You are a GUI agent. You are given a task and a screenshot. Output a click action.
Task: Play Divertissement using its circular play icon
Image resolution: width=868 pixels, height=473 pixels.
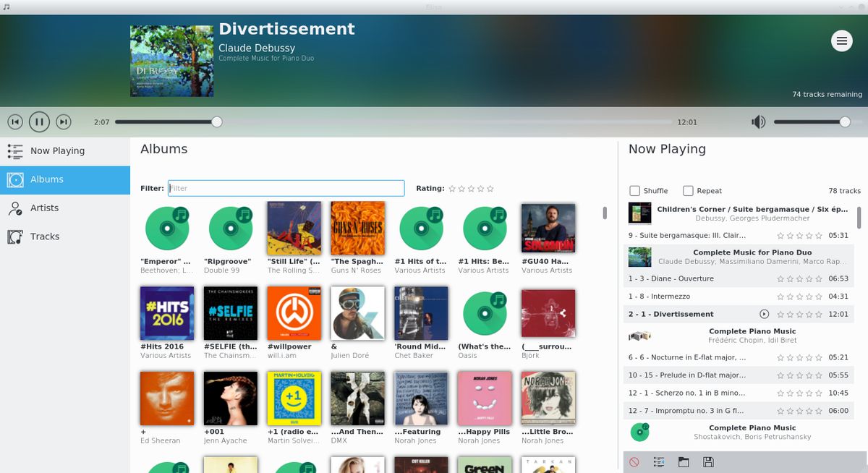point(763,314)
